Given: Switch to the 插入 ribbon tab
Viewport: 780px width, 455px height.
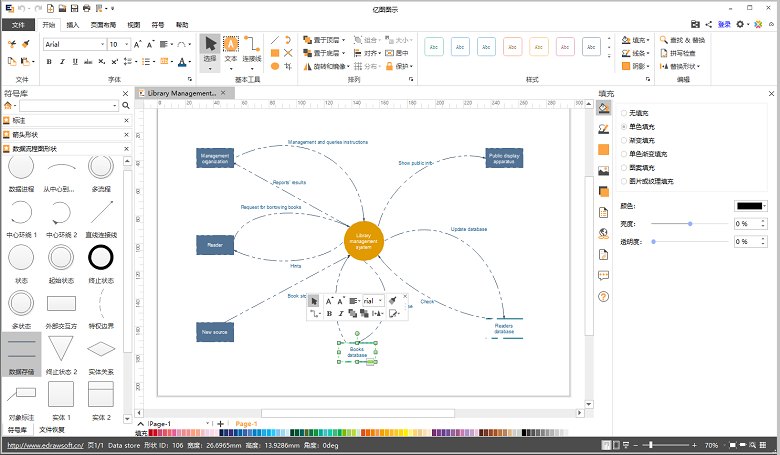Looking at the screenshot, I should coord(73,23).
